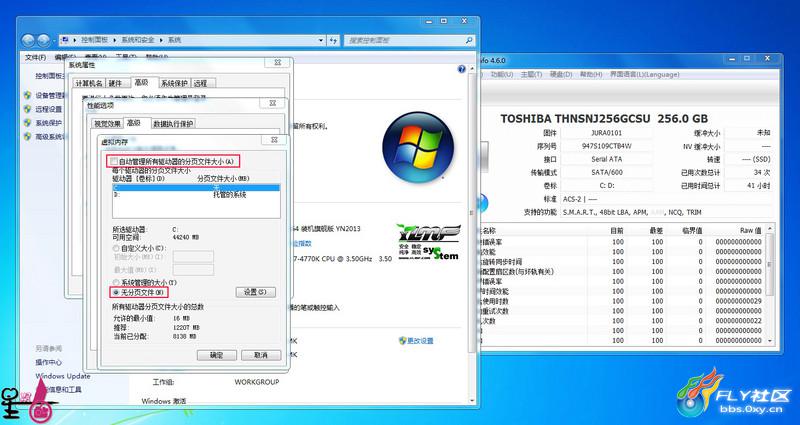
Task: Click the transfer mode value SATA/600
Action: [x=607, y=172]
